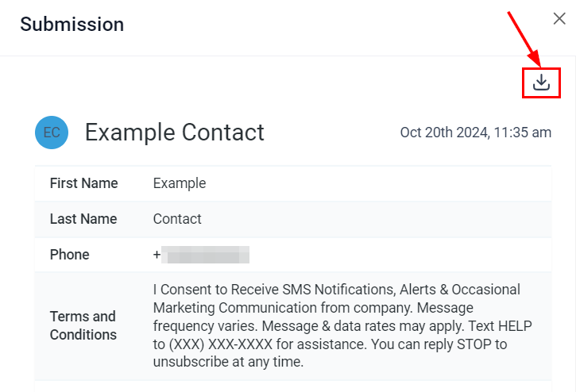The width and height of the screenshot is (576, 392).
Task: Click the Submission panel title
Action: tap(72, 25)
